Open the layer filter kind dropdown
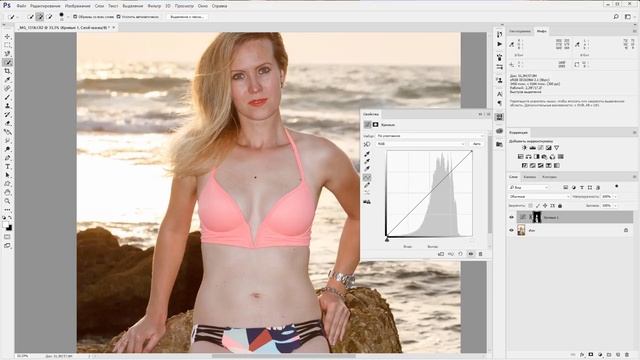The image size is (640, 360). (529, 187)
